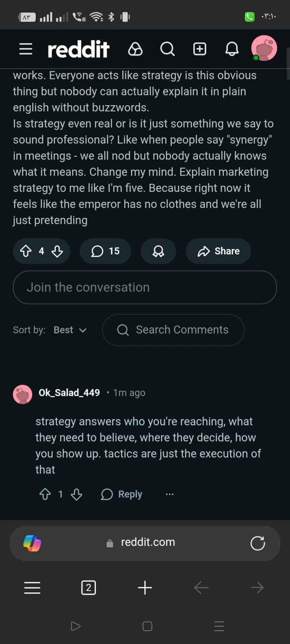This screenshot has height=644, width=290.
Task: Open the Reddit hamburger menu
Action: click(26, 49)
